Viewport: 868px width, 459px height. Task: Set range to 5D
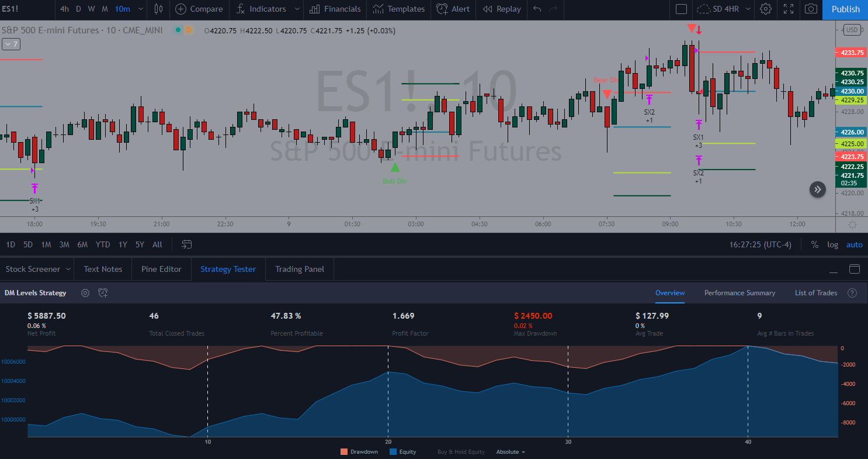click(x=28, y=244)
